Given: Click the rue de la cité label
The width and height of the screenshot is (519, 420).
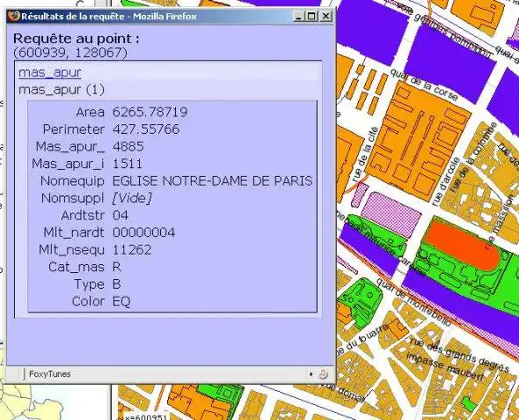Looking at the screenshot, I should pyautogui.click(x=365, y=154).
